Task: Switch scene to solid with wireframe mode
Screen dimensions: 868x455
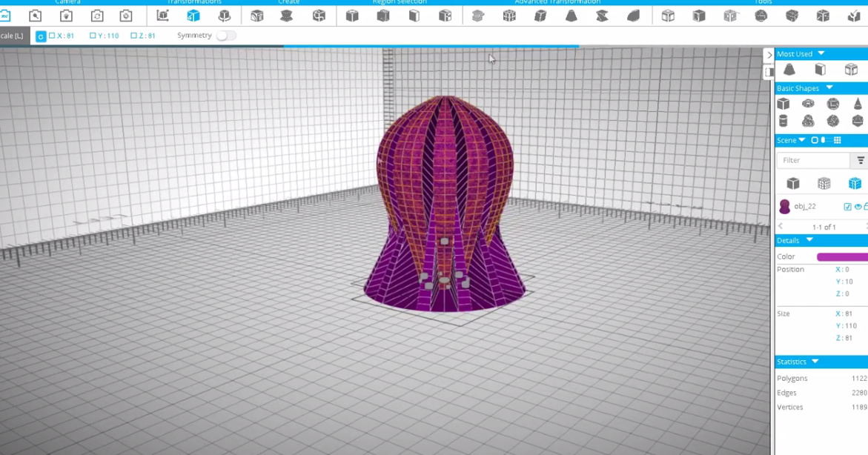Action: (855, 183)
